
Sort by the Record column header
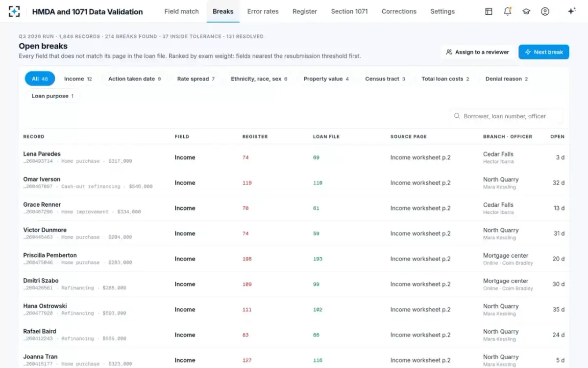click(34, 136)
